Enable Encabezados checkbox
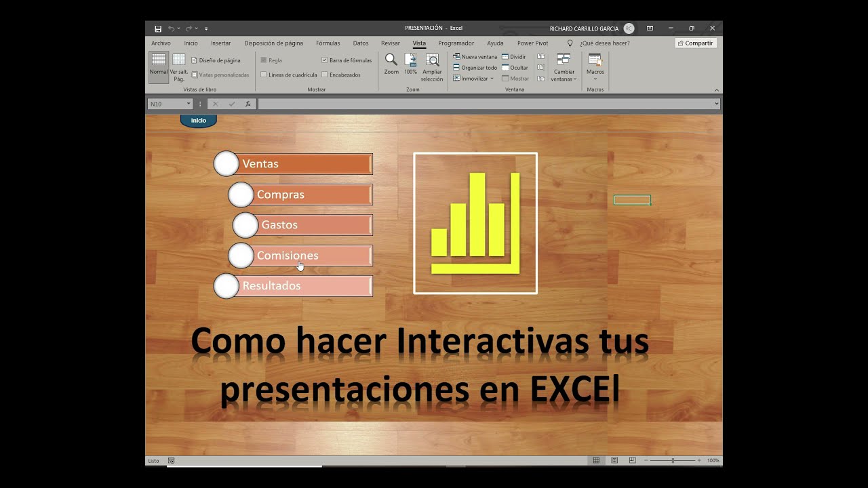The image size is (868, 488). point(324,75)
